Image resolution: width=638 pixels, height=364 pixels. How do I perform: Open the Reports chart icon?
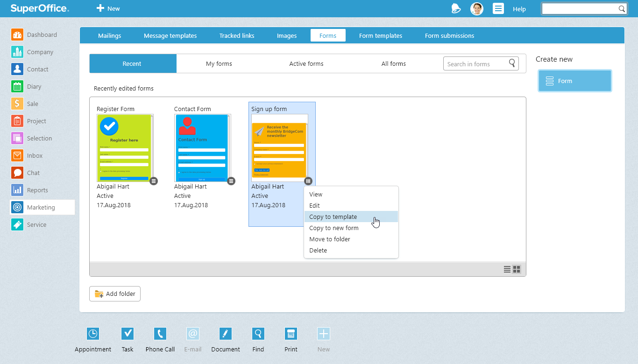point(17,190)
